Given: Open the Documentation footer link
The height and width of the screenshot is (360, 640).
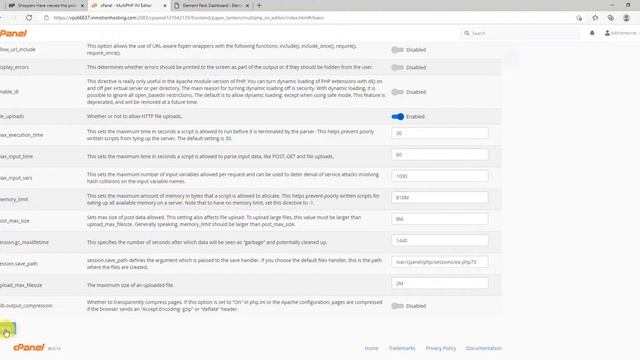Looking at the screenshot, I should (x=484, y=348).
